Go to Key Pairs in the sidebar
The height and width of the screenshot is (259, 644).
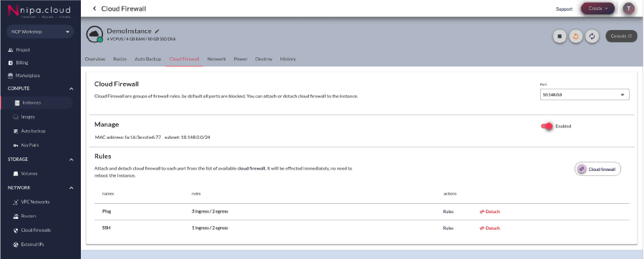point(29,145)
